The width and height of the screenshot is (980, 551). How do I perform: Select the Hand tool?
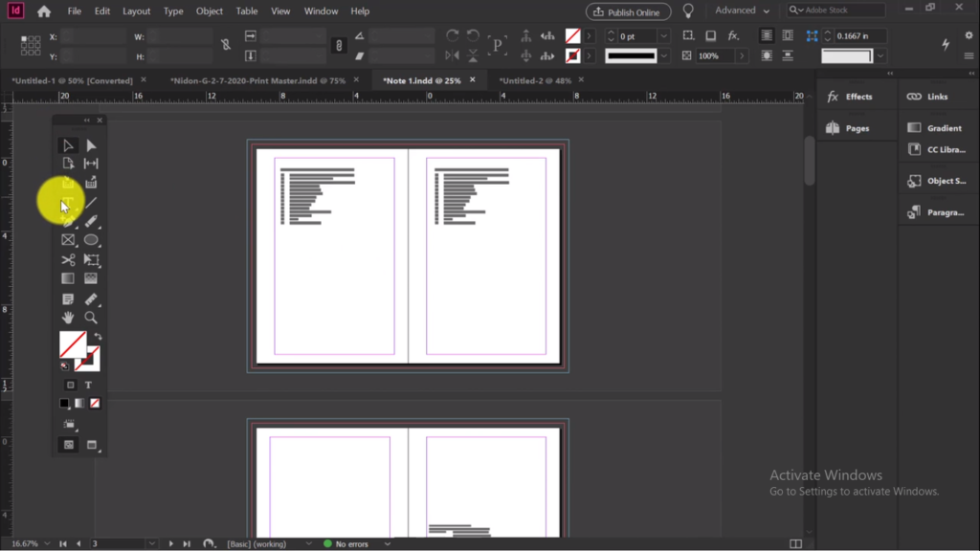[x=68, y=318]
